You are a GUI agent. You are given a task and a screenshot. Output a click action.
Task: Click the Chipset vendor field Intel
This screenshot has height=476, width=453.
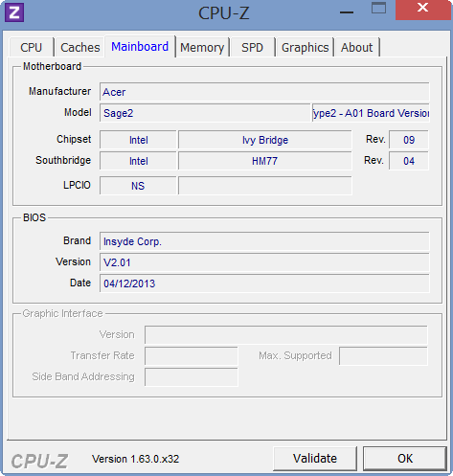tap(138, 140)
